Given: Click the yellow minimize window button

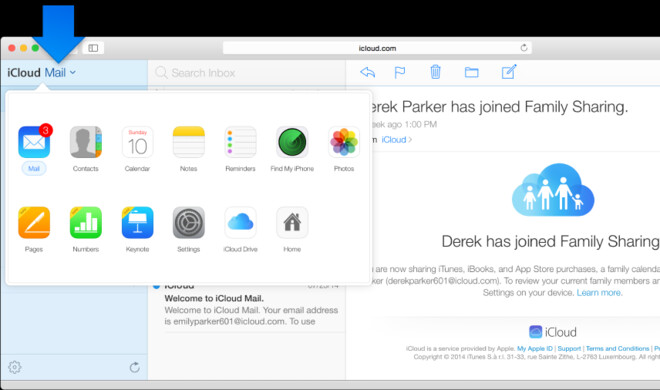Looking at the screenshot, I should tap(24, 48).
